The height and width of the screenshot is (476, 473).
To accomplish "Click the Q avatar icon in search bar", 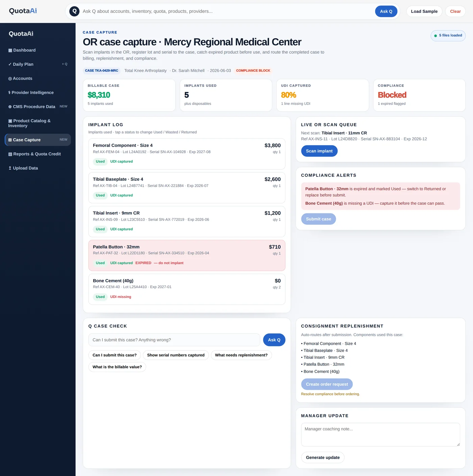I will (x=74, y=11).
